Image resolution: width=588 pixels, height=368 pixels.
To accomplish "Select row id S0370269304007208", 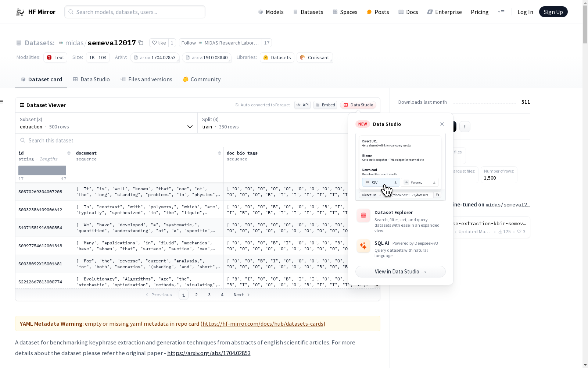I will coord(40,192).
